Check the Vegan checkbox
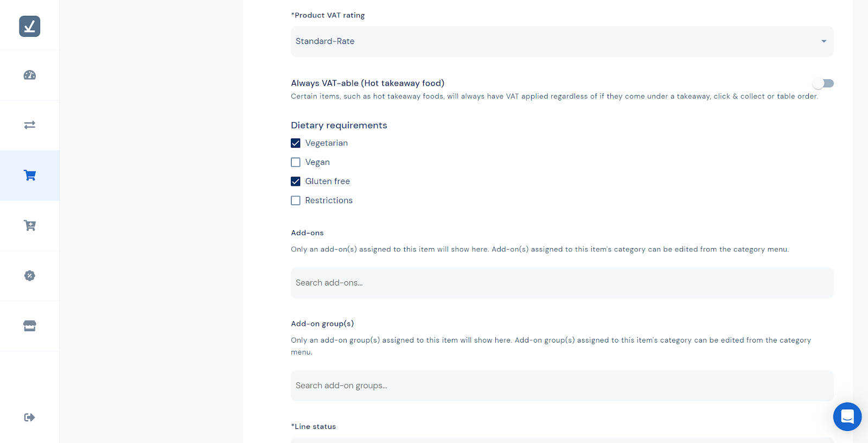 296,162
